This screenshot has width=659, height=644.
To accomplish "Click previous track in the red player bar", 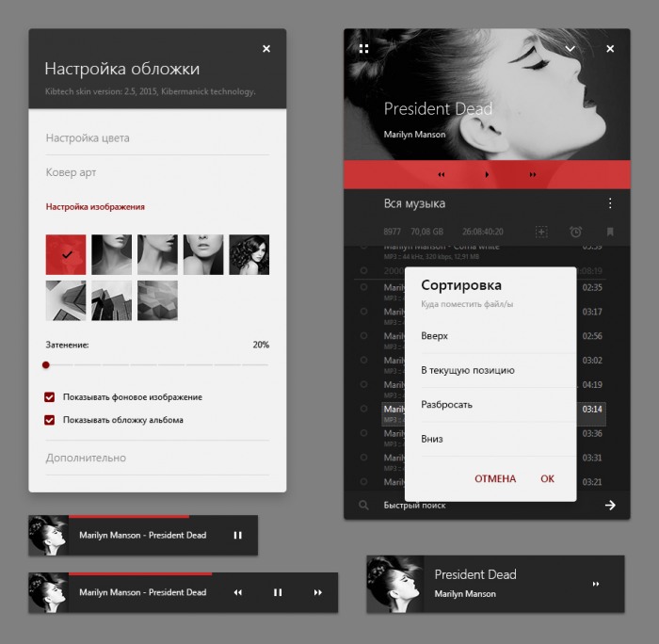I will coord(441,174).
